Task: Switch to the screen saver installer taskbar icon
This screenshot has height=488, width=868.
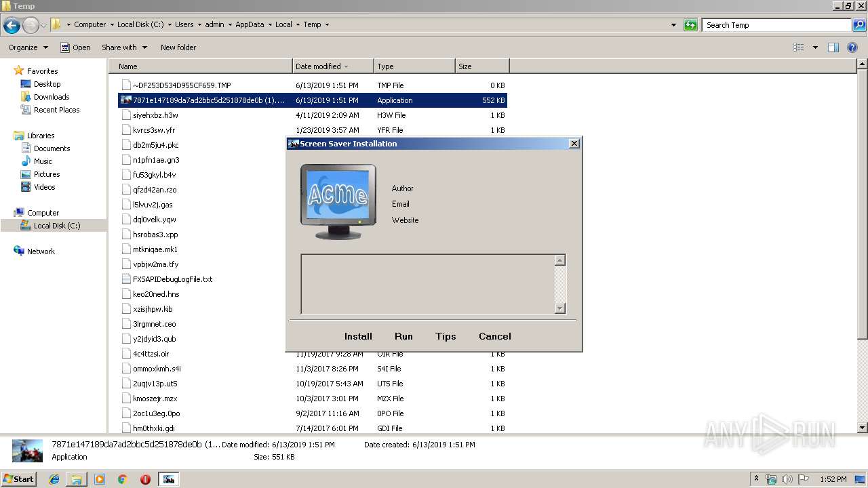Action: pyautogui.click(x=169, y=479)
